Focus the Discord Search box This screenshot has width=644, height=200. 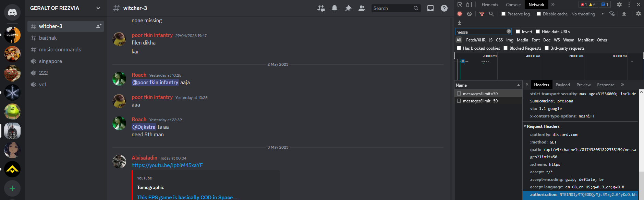click(x=396, y=8)
